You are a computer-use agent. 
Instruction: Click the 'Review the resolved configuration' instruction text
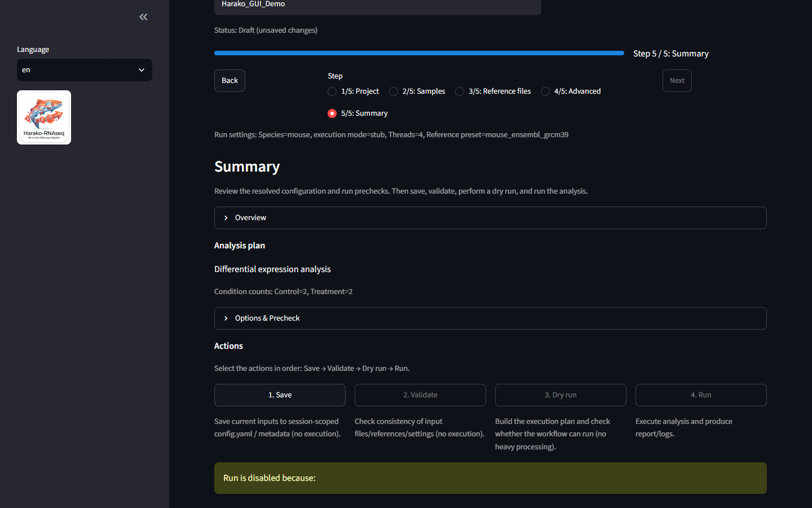coord(401,191)
